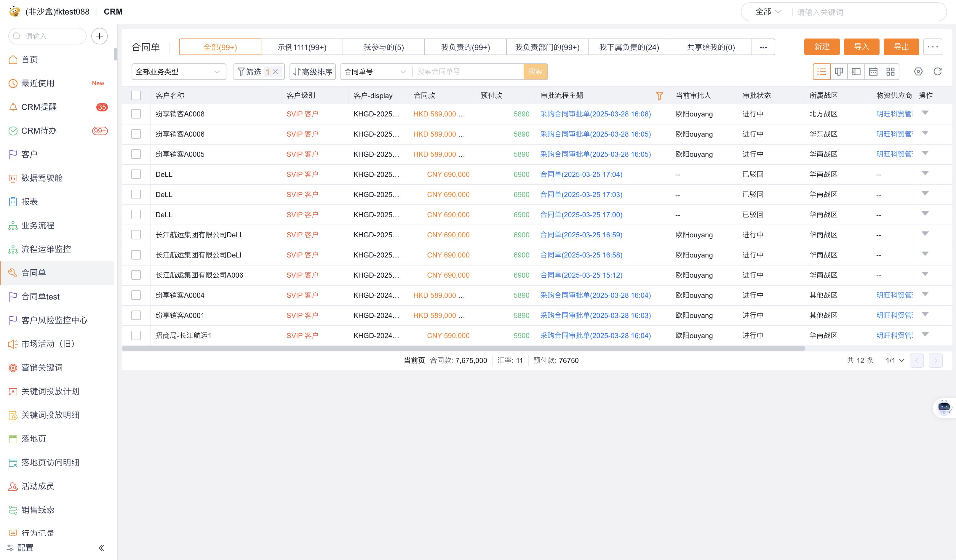The height and width of the screenshot is (560, 956).
Task: Expand actions for row 纷享销客A0004
Action: (925, 294)
